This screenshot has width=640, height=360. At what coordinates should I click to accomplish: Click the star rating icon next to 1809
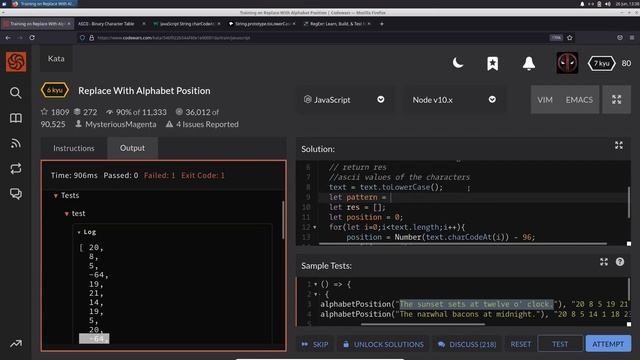point(44,111)
